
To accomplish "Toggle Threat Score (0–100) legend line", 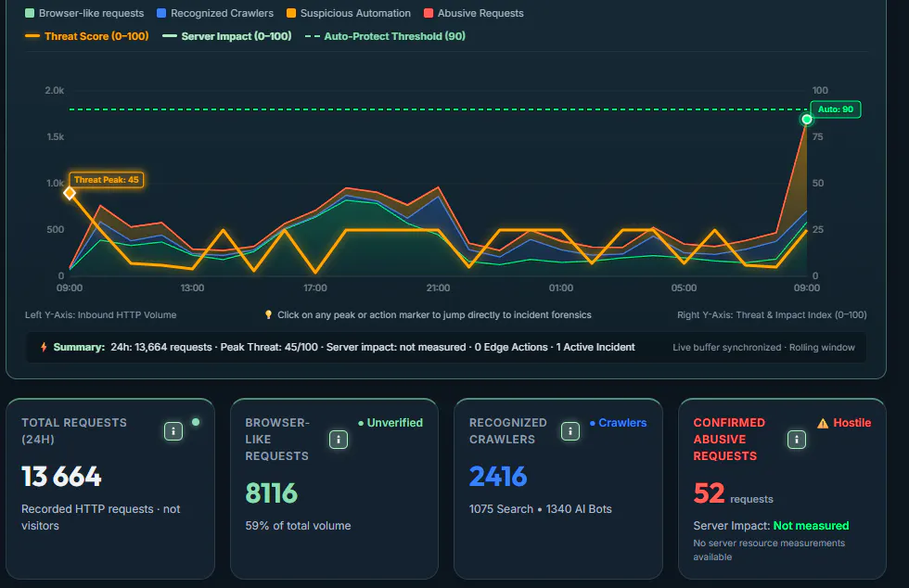I will [87, 36].
